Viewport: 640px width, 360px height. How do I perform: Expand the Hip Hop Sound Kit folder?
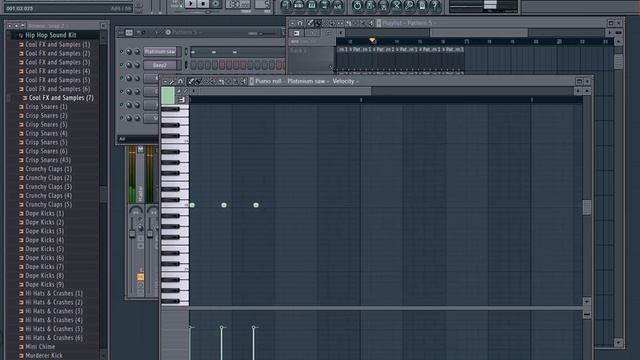point(51,36)
